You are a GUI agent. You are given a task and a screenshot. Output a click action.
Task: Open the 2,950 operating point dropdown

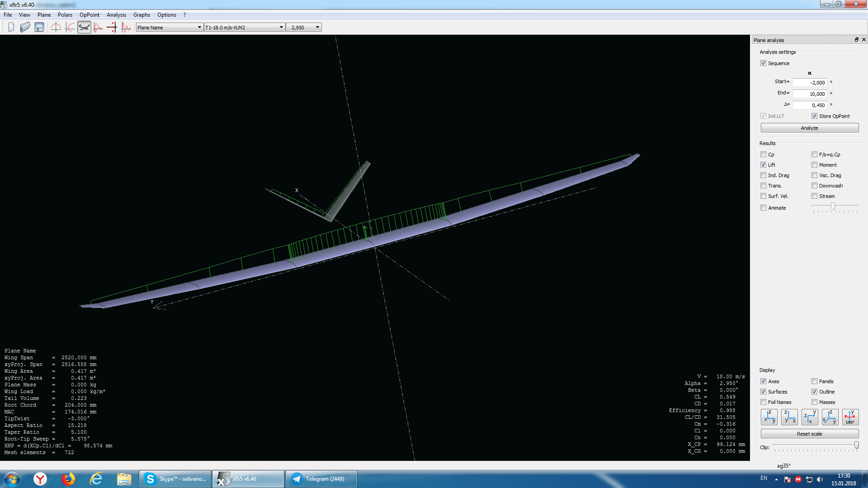[x=303, y=28]
